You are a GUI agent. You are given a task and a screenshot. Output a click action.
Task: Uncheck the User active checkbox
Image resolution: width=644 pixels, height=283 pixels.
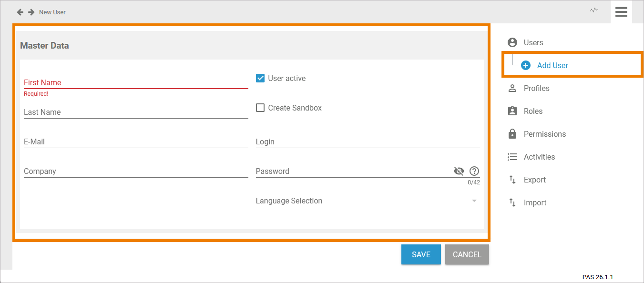pyautogui.click(x=260, y=78)
